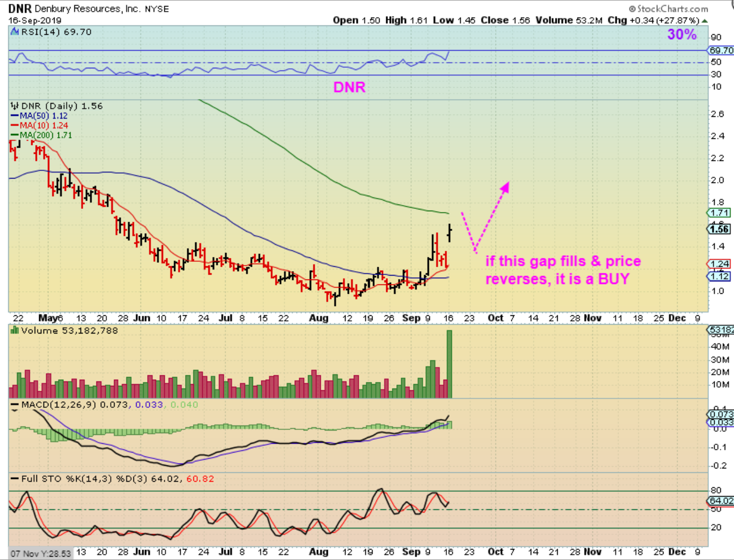Click the green MA(200) legend line marker

[15, 135]
